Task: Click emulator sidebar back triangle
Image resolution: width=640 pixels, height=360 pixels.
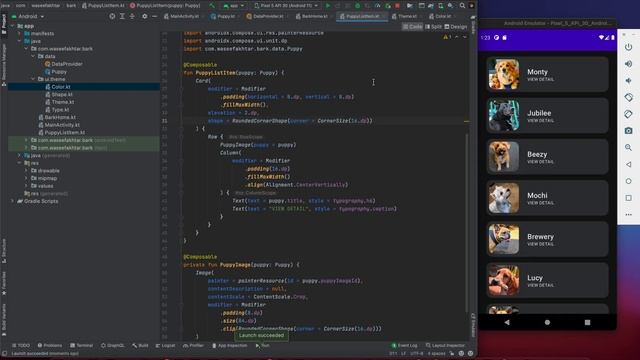Action: (629, 164)
